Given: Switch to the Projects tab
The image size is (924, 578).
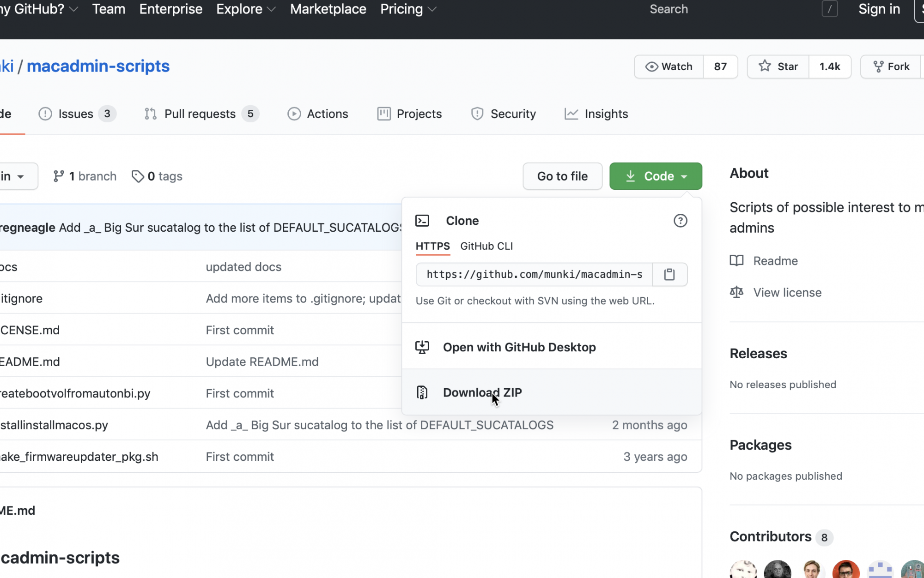Looking at the screenshot, I should tap(409, 114).
